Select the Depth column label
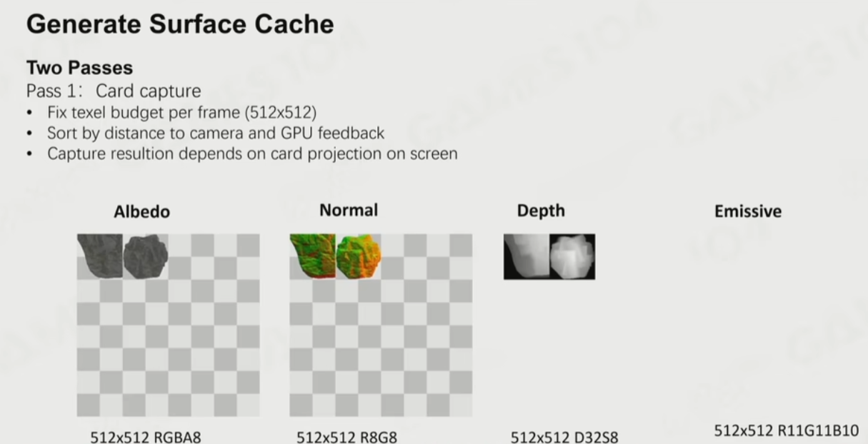Viewport: 868px width, 444px height. point(541,211)
